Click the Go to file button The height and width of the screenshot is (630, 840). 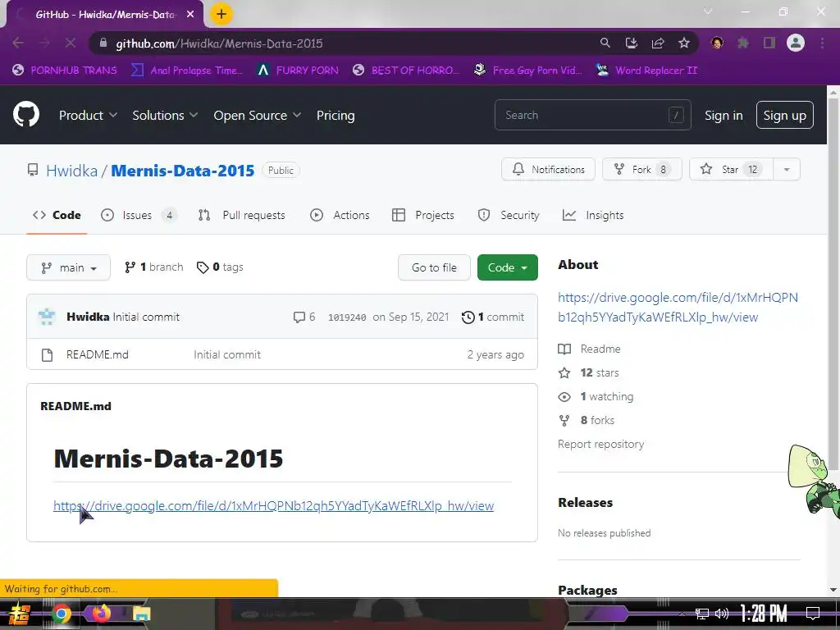pyautogui.click(x=434, y=267)
